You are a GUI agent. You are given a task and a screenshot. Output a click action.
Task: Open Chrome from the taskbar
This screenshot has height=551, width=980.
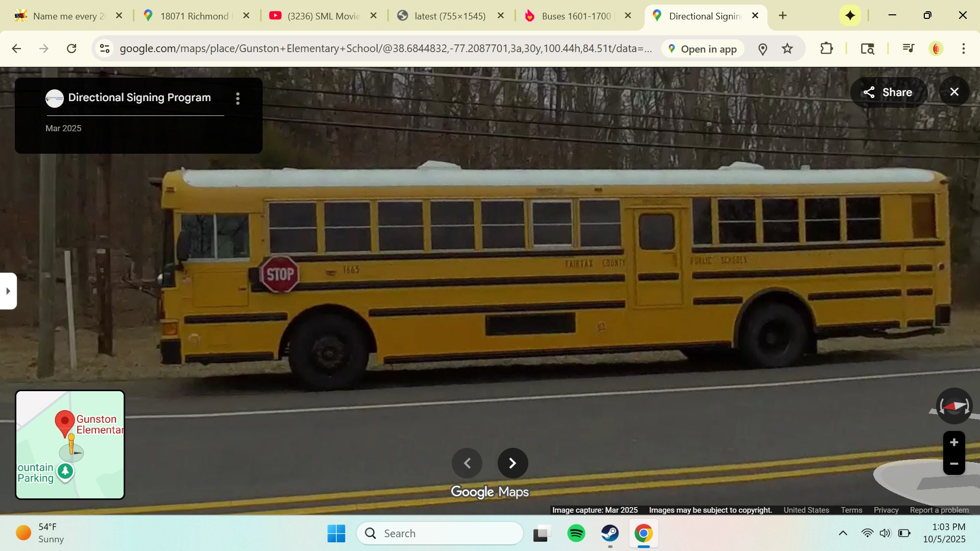[x=644, y=534]
